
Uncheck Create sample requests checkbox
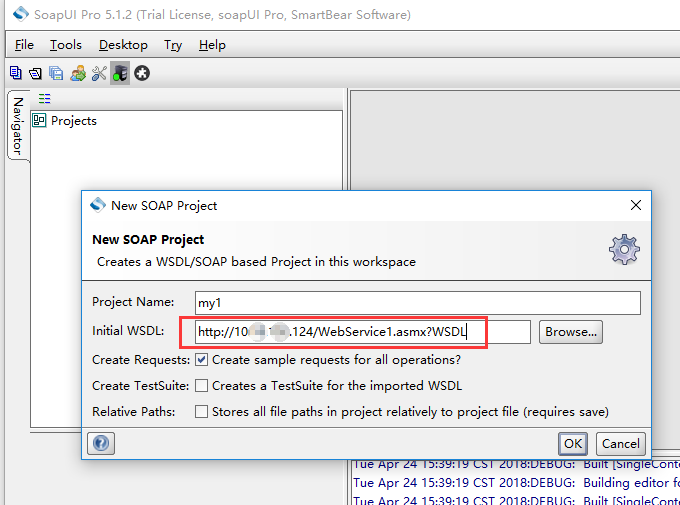(x=201, y=360)
